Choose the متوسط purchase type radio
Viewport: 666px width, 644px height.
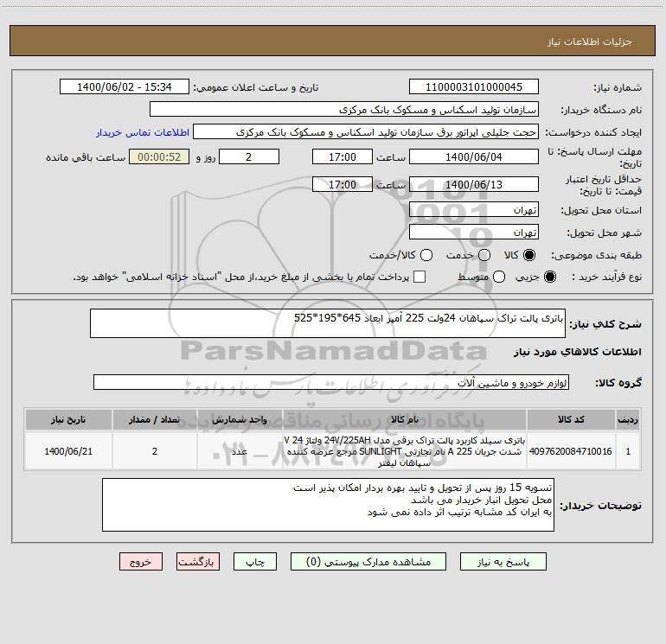[499, 277]
